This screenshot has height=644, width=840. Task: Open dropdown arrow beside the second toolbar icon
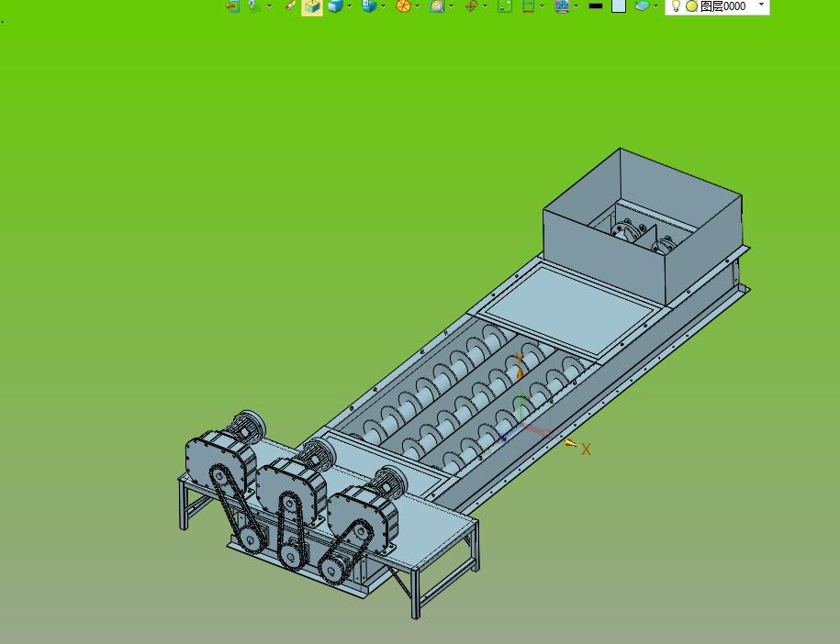(x=269, y=6)
